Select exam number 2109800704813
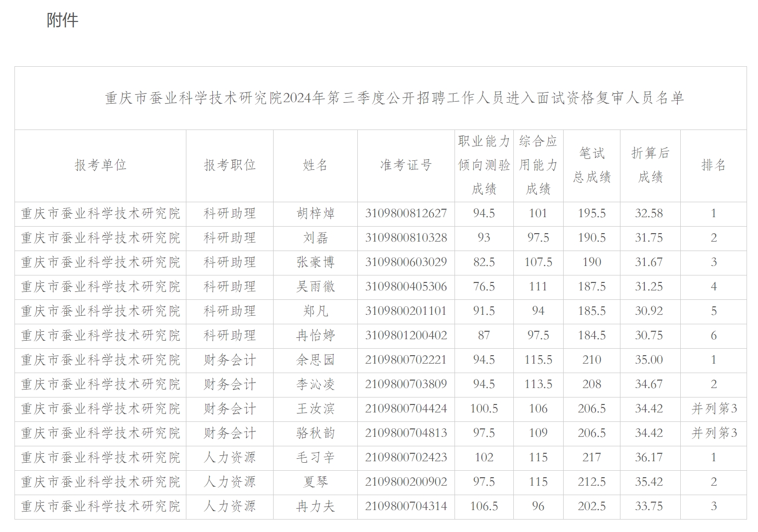 click(406, 433)
